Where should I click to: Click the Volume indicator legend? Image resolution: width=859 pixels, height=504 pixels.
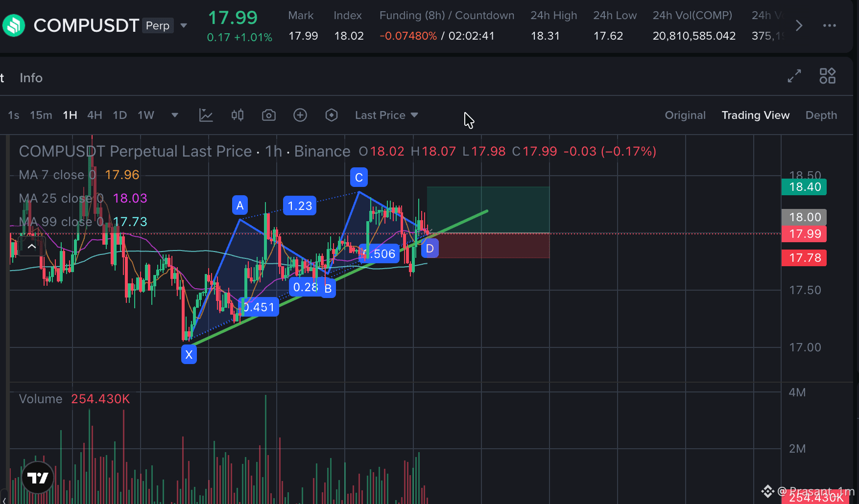(74, 399)
